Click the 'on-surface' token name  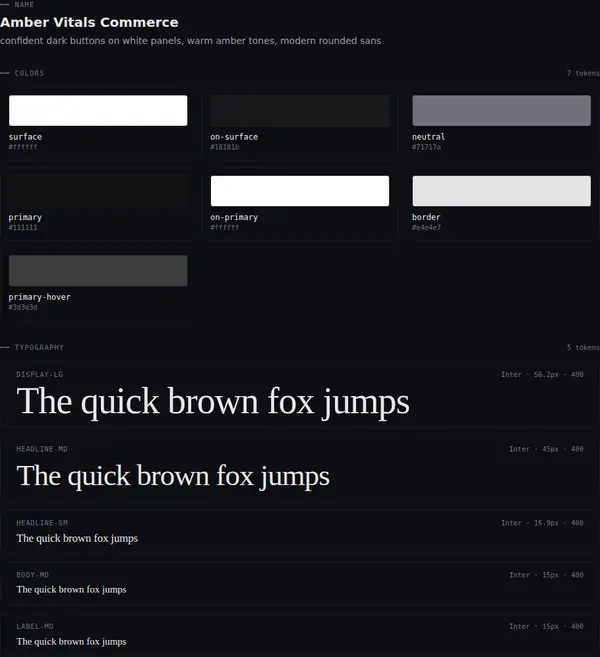[x=234, y=137]
